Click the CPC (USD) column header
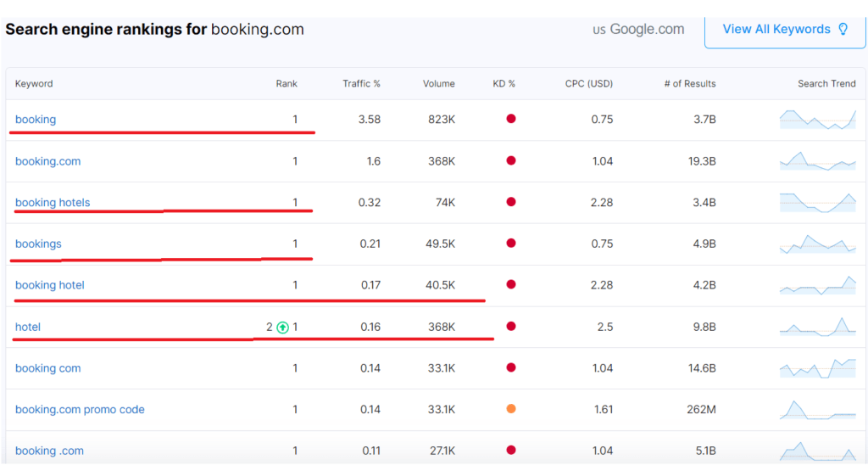 pyautogui.click(x=589, y=84)
